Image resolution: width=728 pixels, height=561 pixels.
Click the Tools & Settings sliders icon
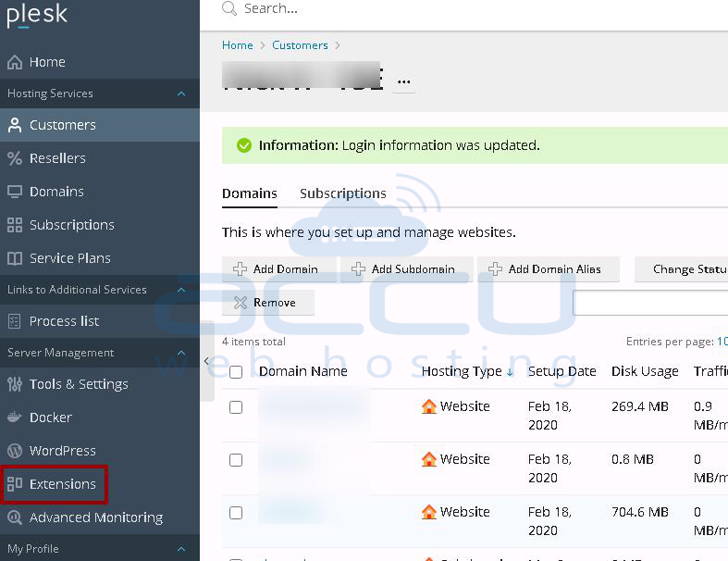tap(15, 384)
